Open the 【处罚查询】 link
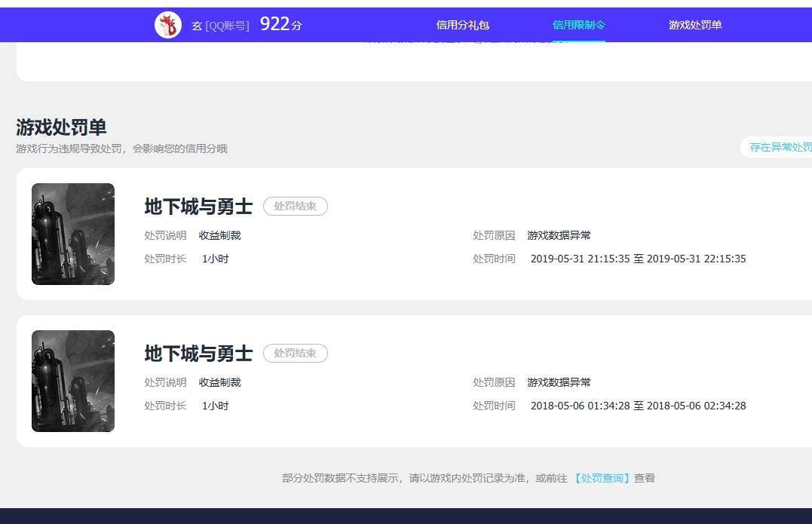 pyautogui.click(x=601, y=478)
